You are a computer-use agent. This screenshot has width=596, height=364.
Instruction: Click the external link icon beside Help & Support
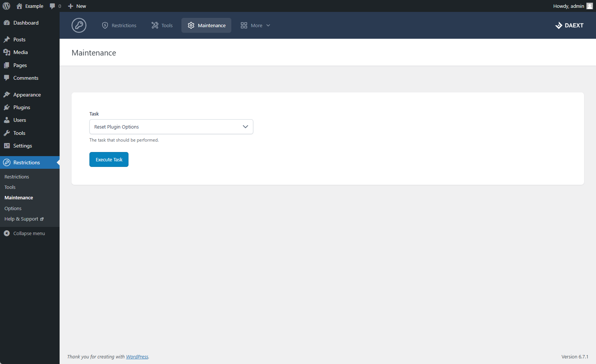[42, 219]
